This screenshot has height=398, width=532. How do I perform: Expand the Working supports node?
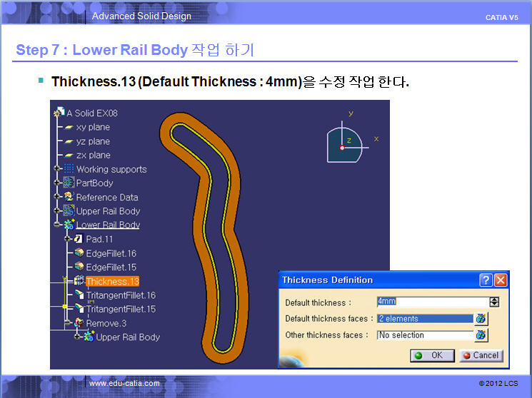(x=58, y=169)
